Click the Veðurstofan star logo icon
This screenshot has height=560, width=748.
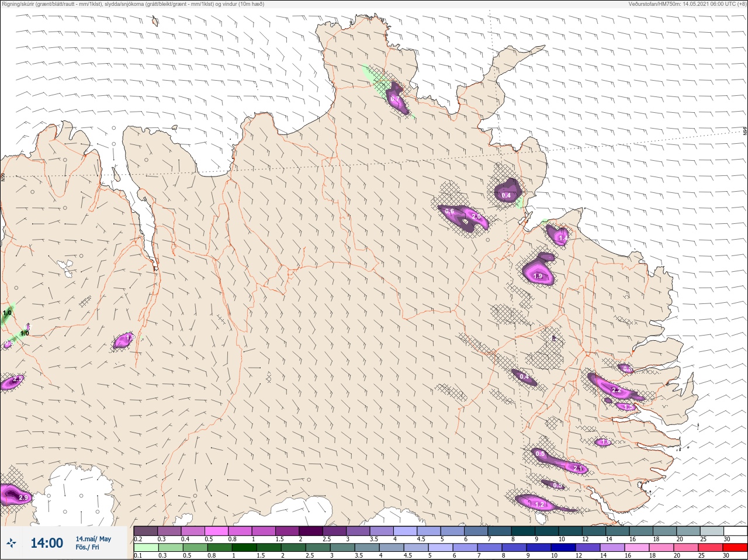tap(11, 543)
